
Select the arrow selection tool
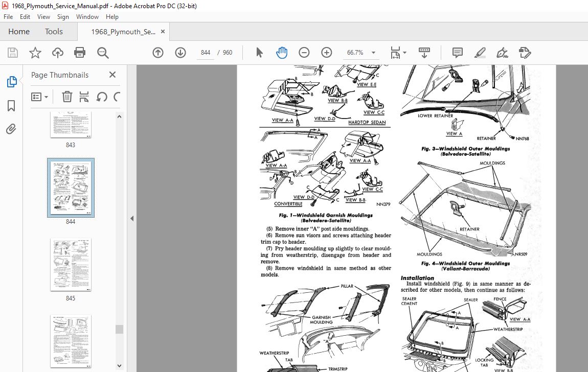click(259, 53)
